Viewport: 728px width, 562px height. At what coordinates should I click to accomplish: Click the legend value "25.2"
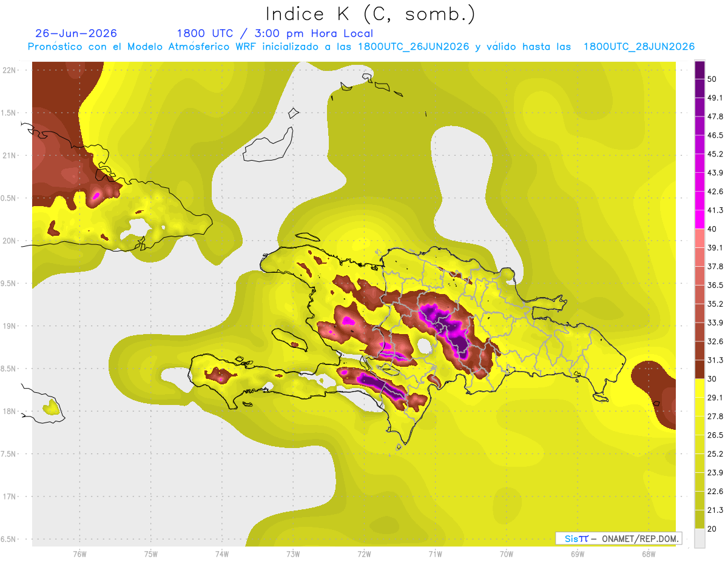tap(715, 454)
